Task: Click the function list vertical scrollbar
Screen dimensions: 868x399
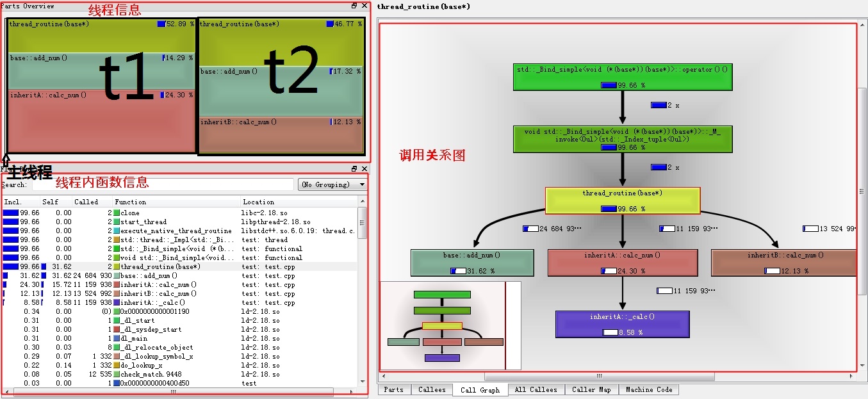Action: 363,223
